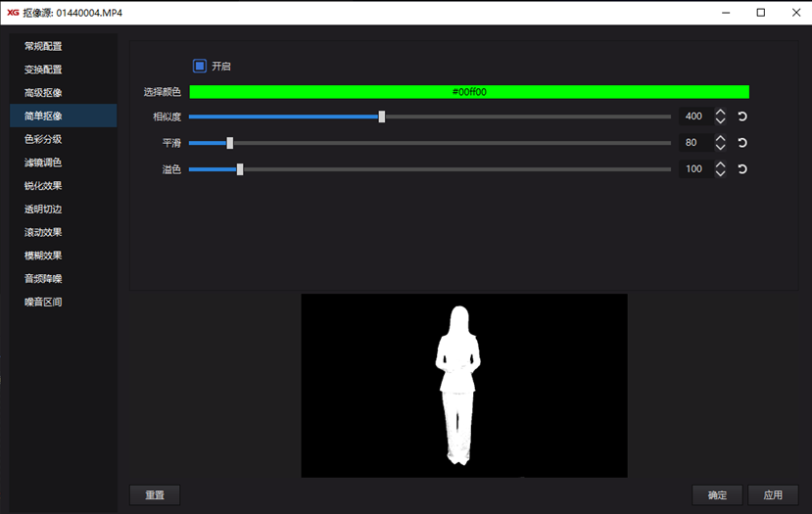Go to 透明切边 settings
The width and height of the screenshot is (812, 514).
[x=64, y=210]
